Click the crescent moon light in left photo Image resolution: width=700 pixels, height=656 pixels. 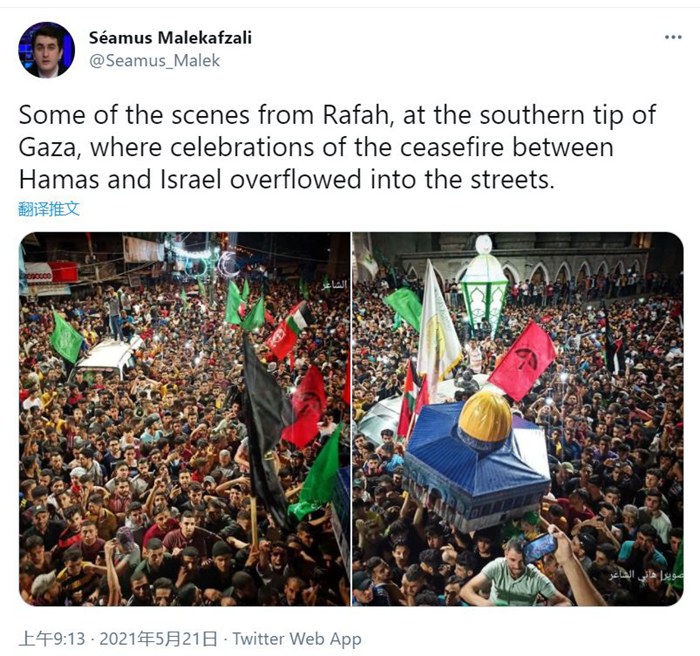tap(228, 264)
